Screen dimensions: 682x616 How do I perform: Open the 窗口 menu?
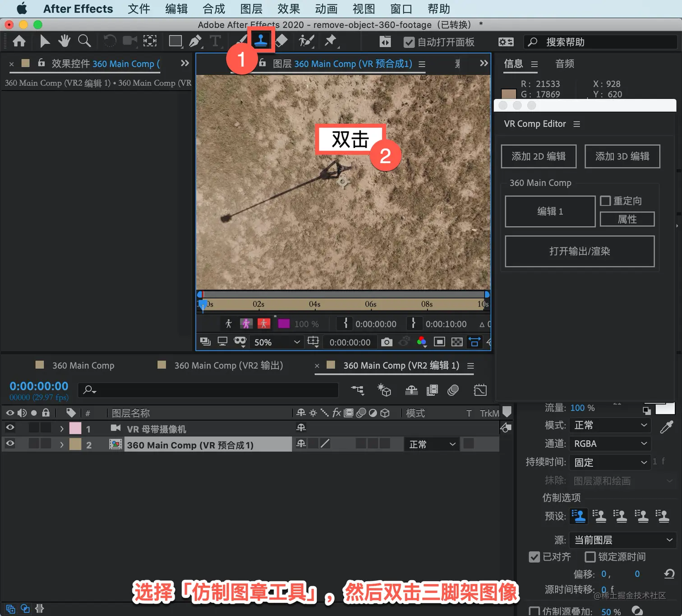tap(401, 9)
